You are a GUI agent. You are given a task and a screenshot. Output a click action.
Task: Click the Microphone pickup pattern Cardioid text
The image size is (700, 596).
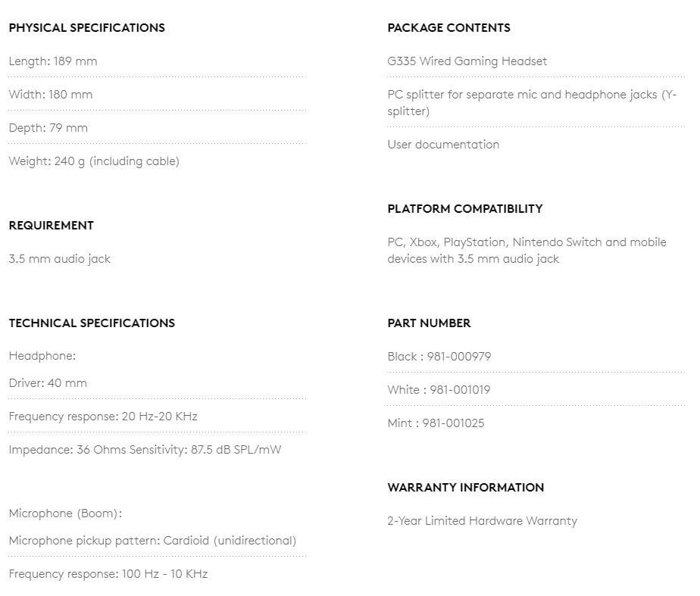click(153, 541)
